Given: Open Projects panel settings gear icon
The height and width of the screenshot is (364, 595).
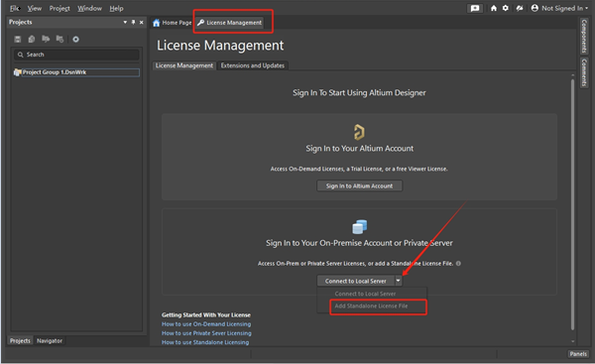Looking at the screenshot, I should pos(76,39).
